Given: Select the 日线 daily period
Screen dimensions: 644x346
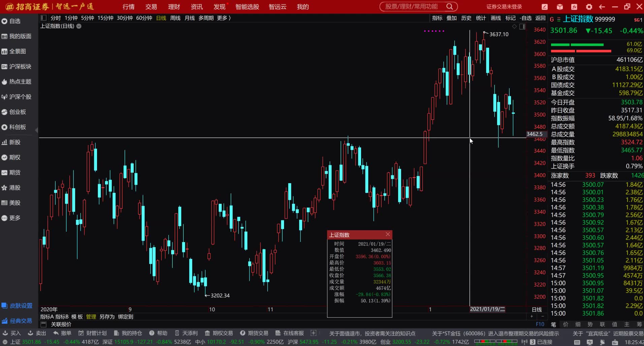Looking at the screenshot, I should pyautogui.click(x=161, y=18).
